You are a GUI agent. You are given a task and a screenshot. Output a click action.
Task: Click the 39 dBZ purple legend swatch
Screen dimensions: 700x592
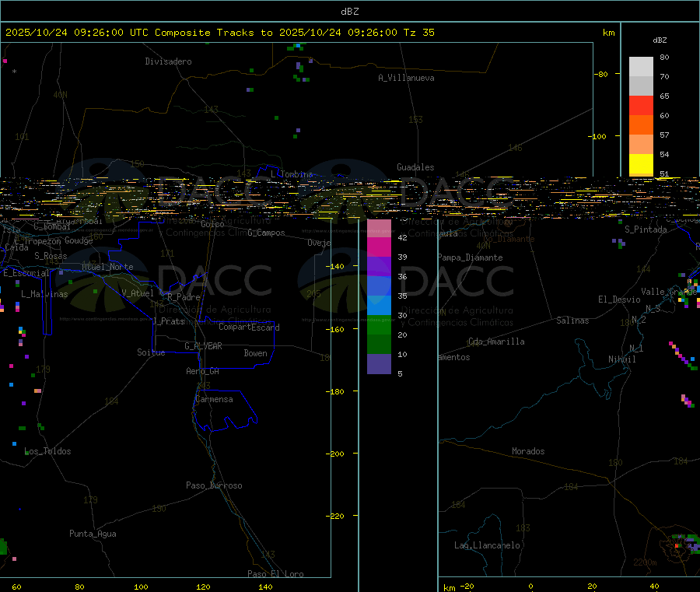379,267
